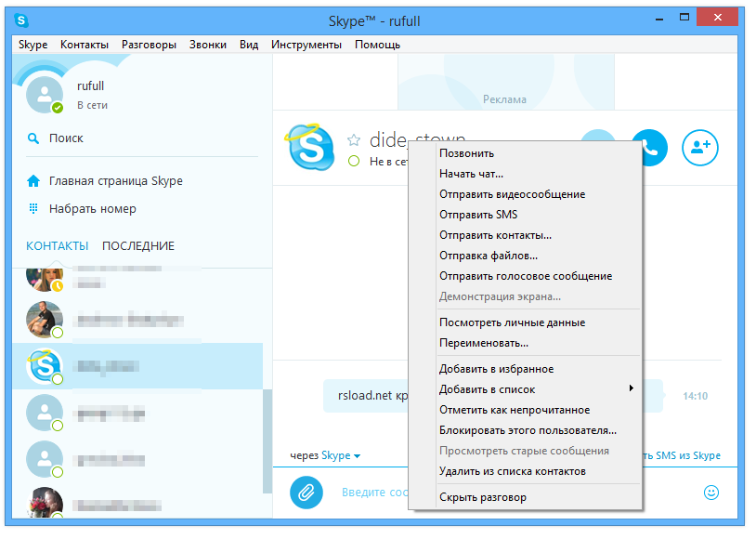Click the 14:10 message timestamp
Viewport: 756px width, 539px height.
pyautogui.click(x=696, y=396)
